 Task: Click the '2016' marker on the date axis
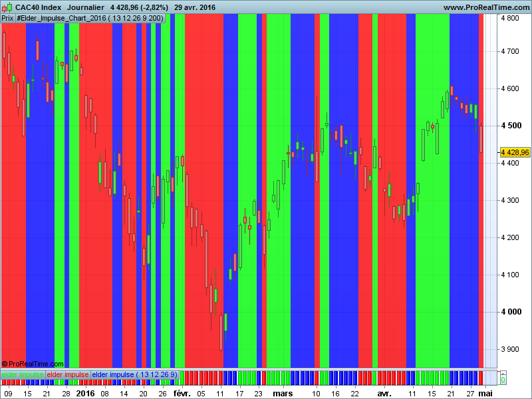(85, 393)
